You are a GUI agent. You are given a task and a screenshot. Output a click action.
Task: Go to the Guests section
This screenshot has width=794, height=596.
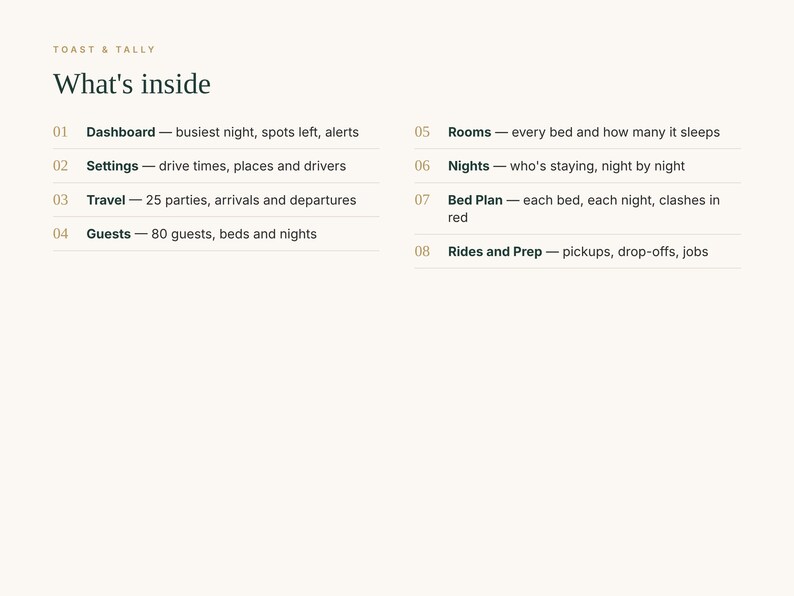click(108, 234)
